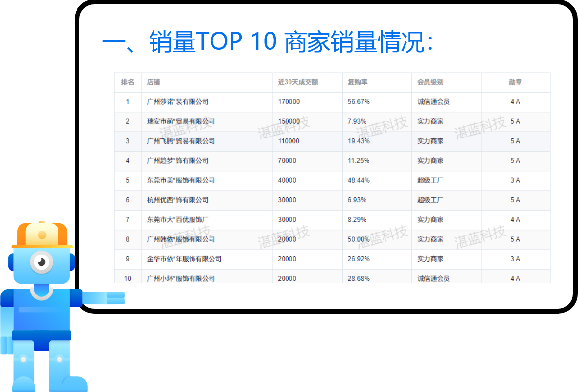Click the 56.67% repurchase rate value
This screenshot has height=392, width=578.
point(359,102)
